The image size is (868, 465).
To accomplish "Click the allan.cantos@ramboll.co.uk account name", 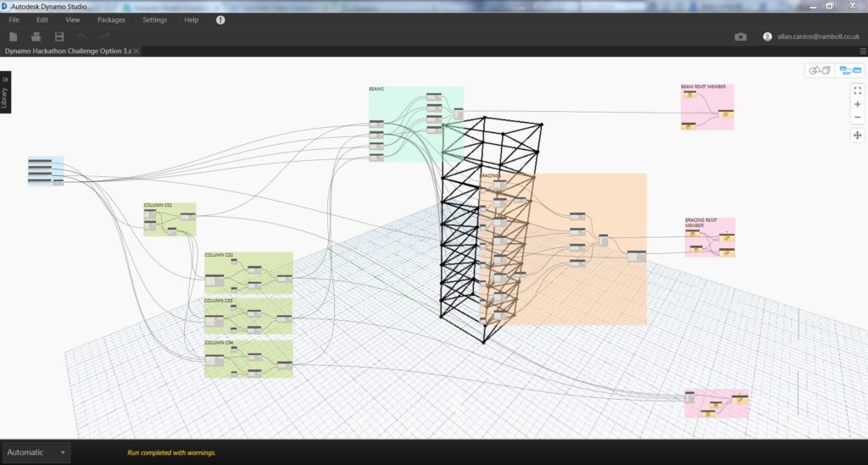I will click(818, 36).
